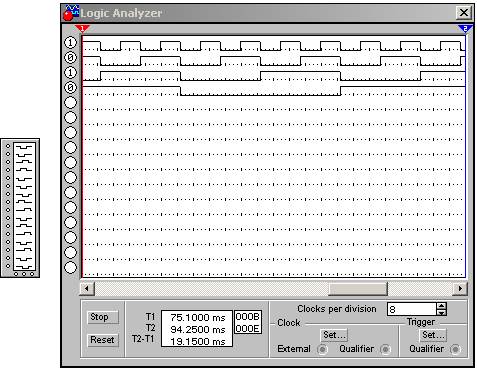Click the logic analyzer component symbol
Viewport: 477px width, 369px height.
[20, 208]
